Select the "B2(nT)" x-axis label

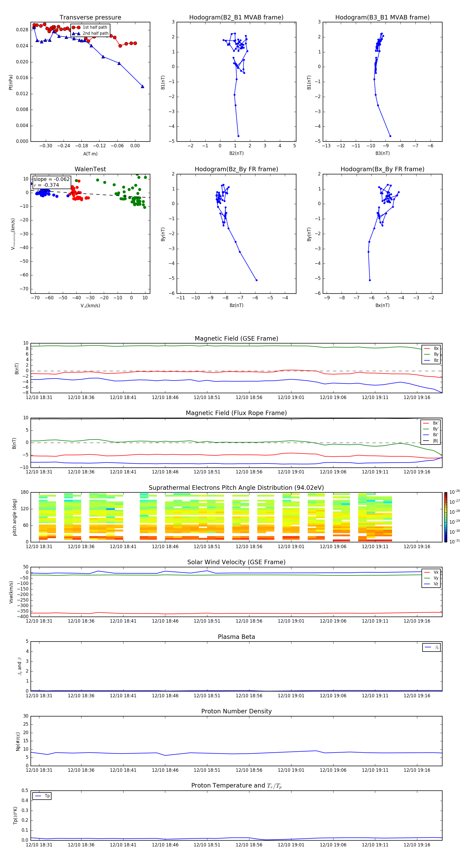[x=236, y=153]
